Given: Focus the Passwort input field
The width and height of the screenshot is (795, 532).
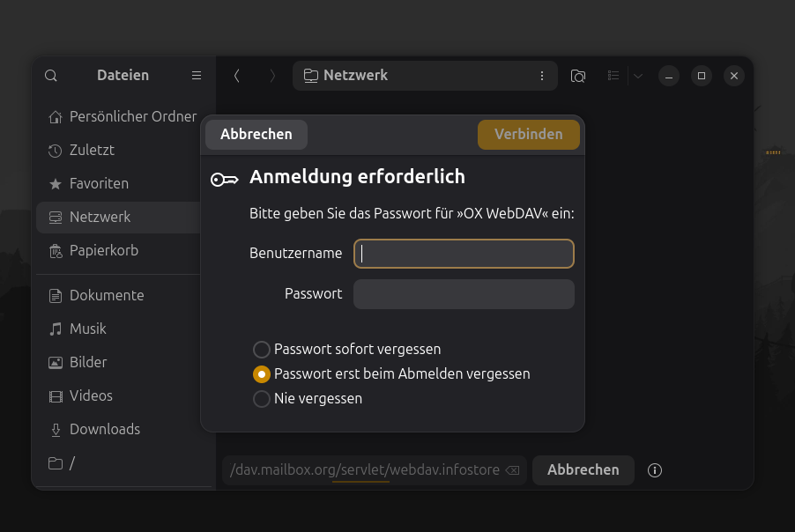Looking at the screenshot, I should (x=464, y=294).
